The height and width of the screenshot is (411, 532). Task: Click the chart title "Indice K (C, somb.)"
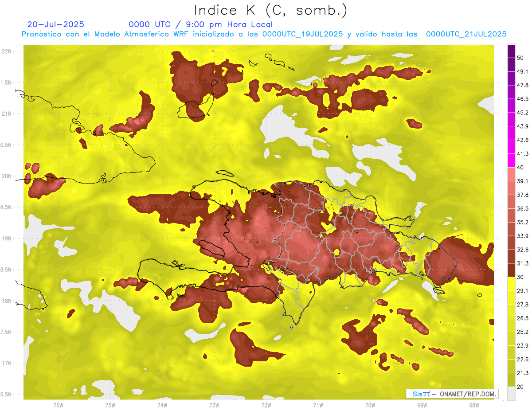click(x=270, y=10)
